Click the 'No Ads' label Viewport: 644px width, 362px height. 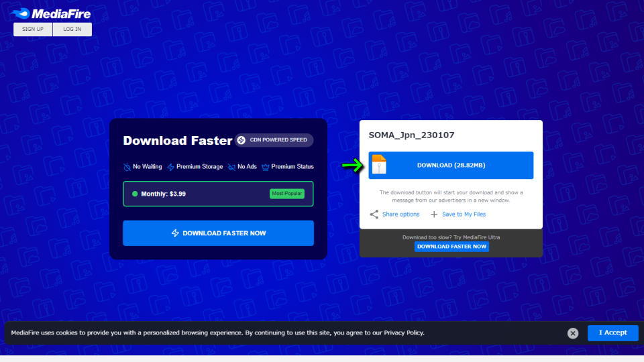click(247, 167)
